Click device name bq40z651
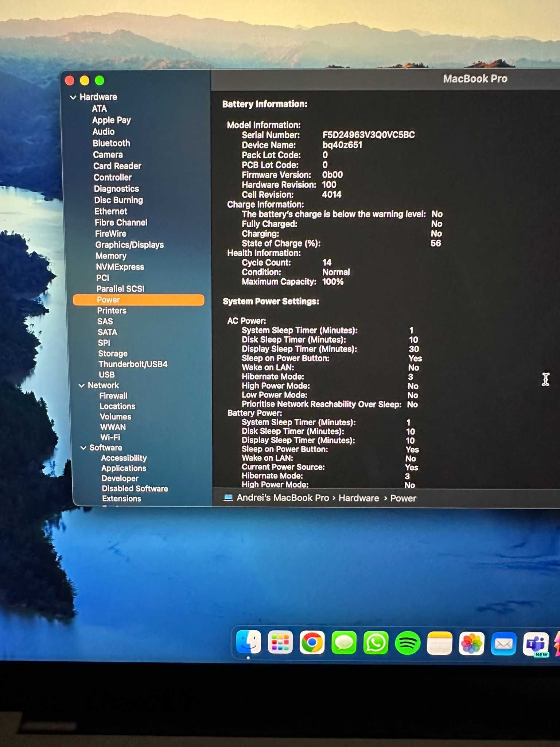This screenshot has width=560, height=747. click(342, 145)
